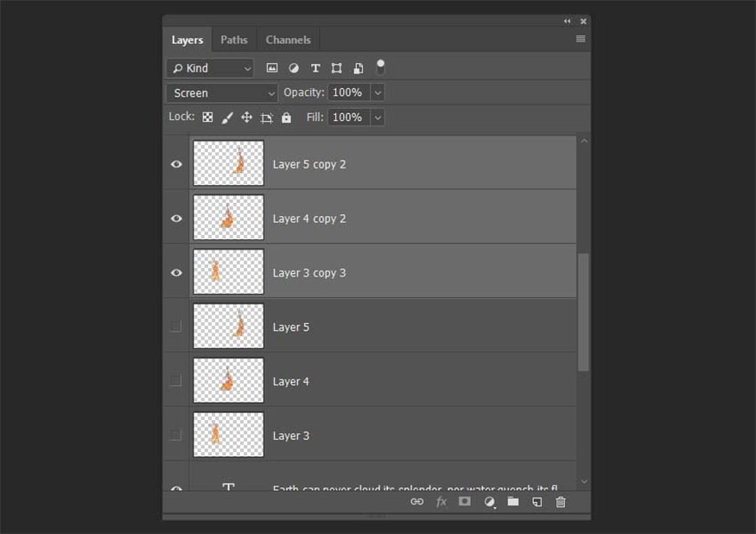This screenshot has height=534, width=756.
Task: Filter for smart objects icon
Action: pos(359,68)
